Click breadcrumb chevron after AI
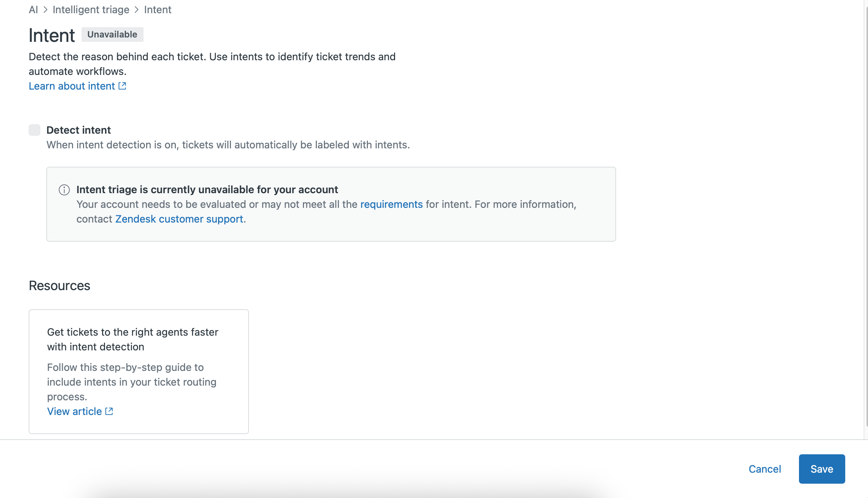The height and width of the screenshot is (498, 868). [46, 10]
